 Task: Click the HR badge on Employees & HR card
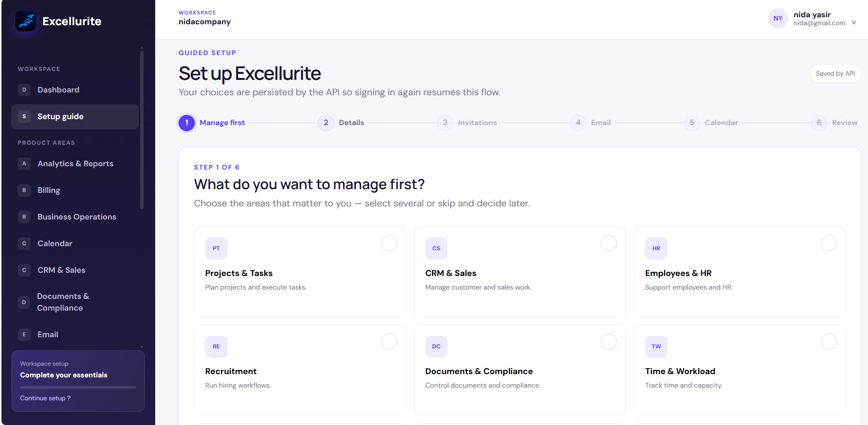pyautogui.click(x=656, y=248)
